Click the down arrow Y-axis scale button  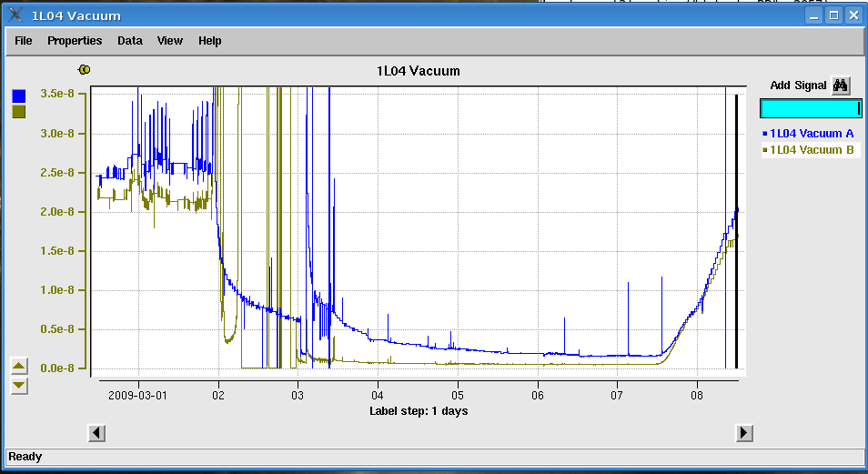pyautogui.click(x=19, y=386)
